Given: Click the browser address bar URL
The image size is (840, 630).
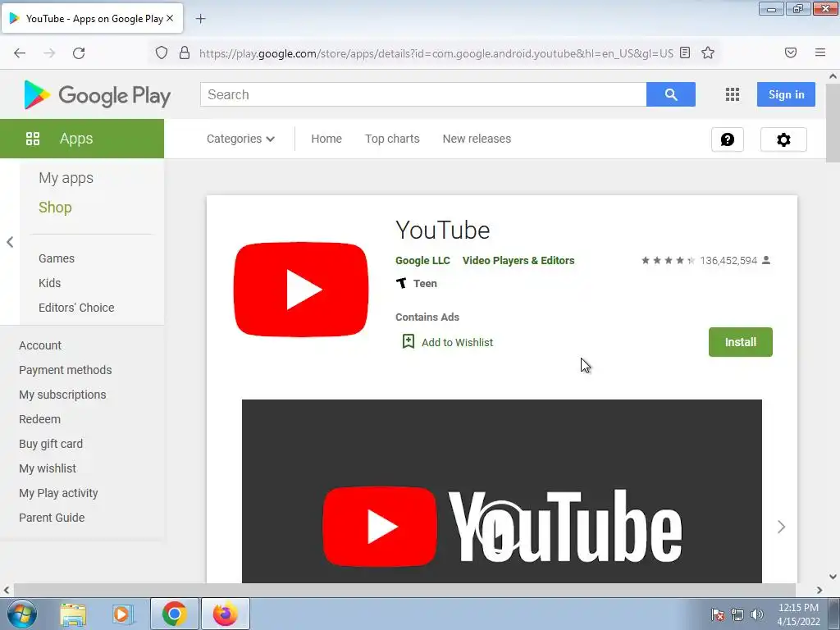Looking at the screenshot, I should [436, 53].
